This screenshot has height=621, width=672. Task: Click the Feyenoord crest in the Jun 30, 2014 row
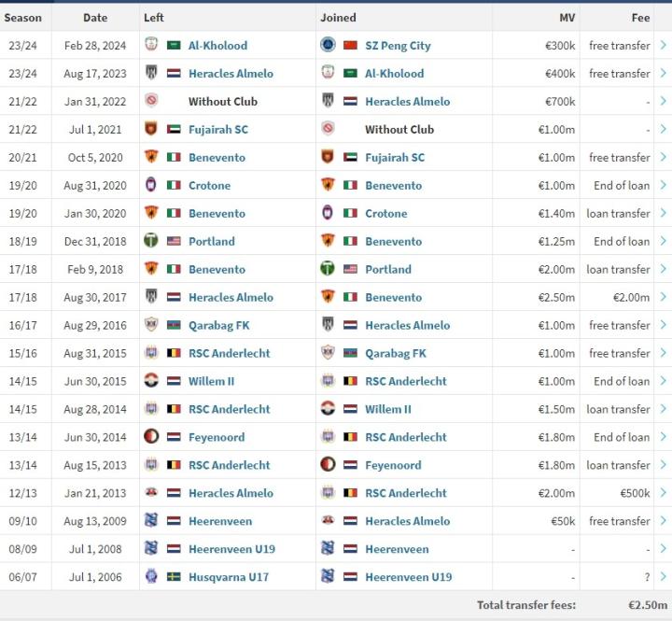pos(151,437)
